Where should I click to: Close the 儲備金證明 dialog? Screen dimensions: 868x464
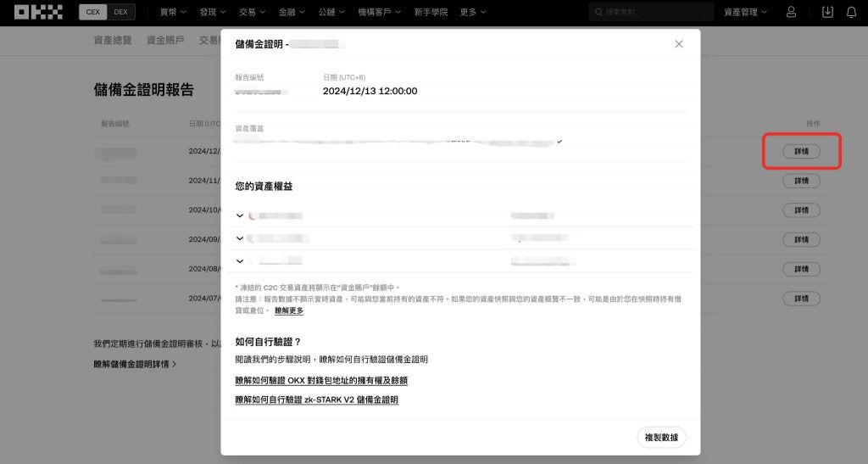coord(678,44)
